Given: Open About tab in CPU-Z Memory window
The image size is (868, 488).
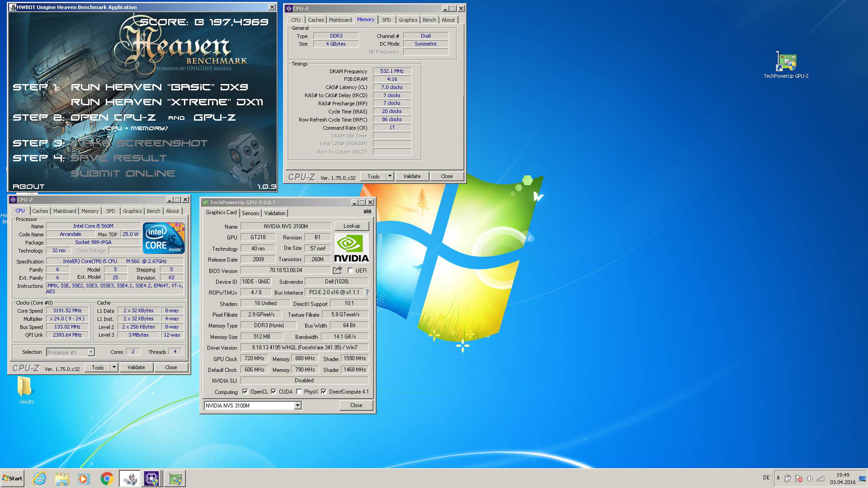Looking at the screenshot, I should point(448,20).
